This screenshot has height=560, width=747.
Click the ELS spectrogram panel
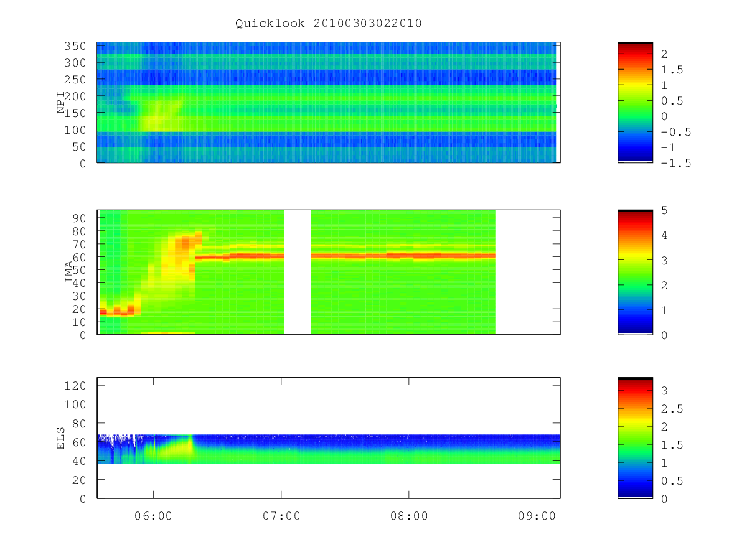329,438
